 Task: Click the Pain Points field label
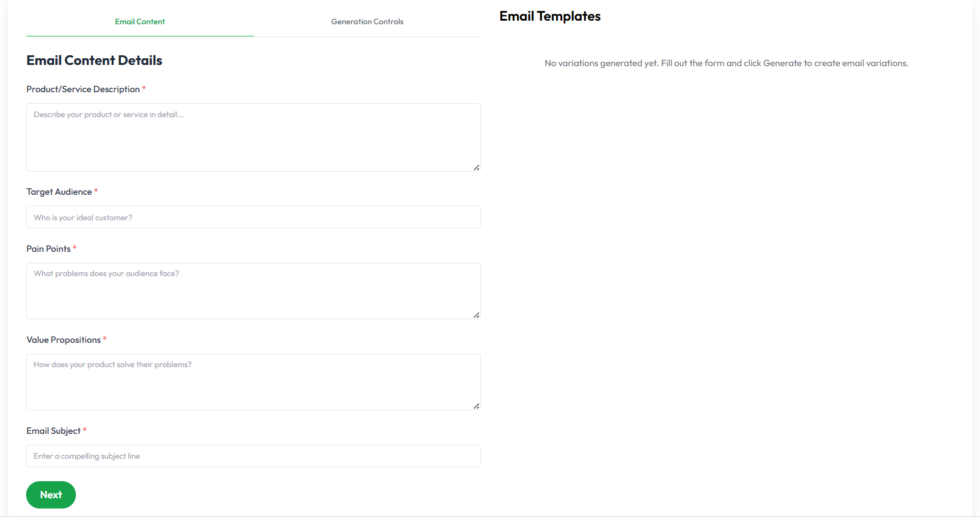[49, 249]
